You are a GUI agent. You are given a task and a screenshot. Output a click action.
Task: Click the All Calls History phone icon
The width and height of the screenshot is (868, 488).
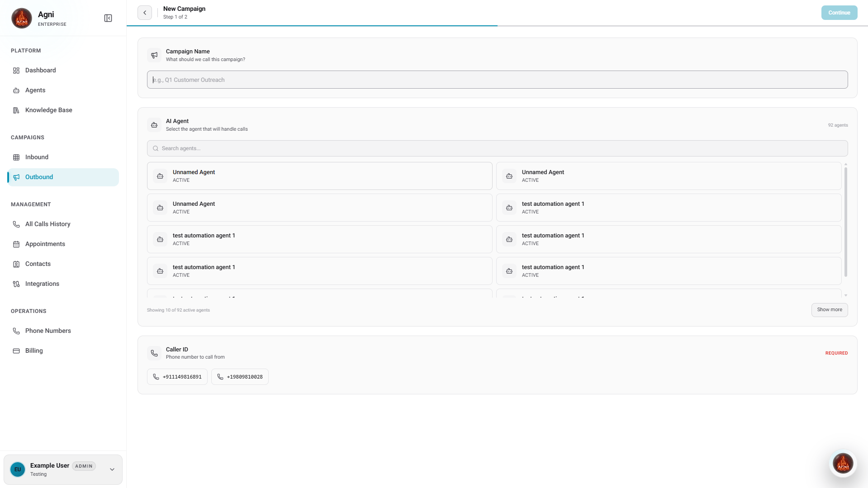click(x=16, y=224)
